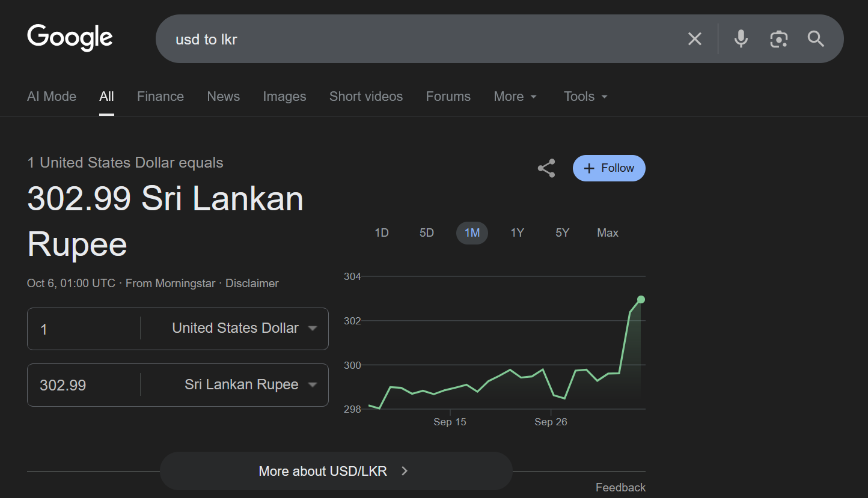
Task: Start voice search with microphone icon
Action: pyautogui.click(x=741, y=39)
